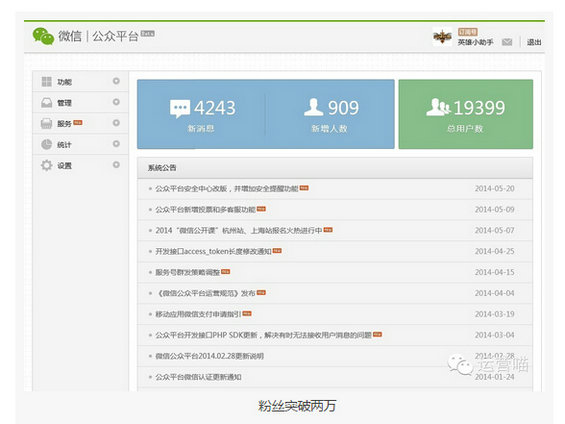This screenshot has height=424, width=565.
Task: Click the date 2014-05-07
Action: 494,231
